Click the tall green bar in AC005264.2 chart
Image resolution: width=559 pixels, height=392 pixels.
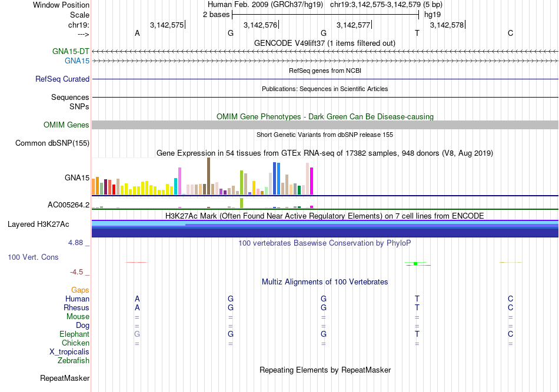pyautogui.click(x=242, y=203)
